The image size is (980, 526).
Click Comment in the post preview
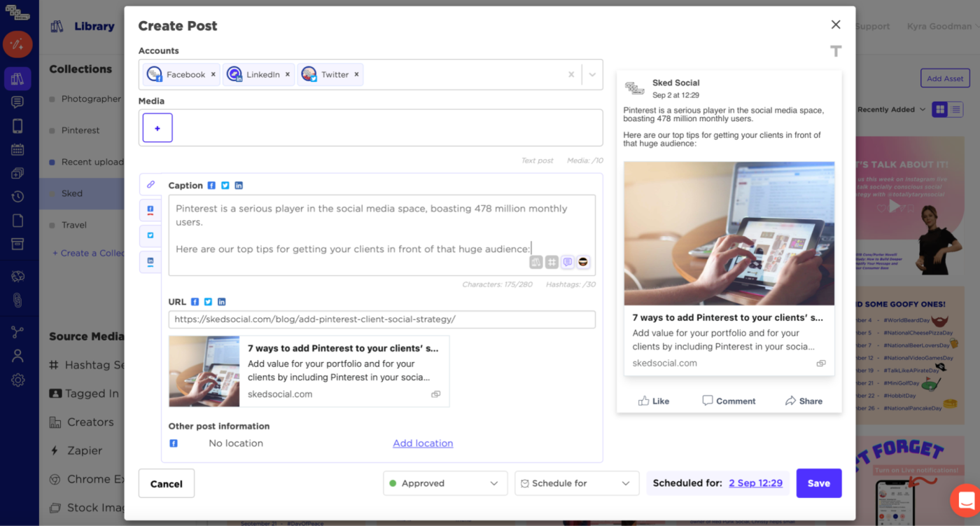(729, 401)
